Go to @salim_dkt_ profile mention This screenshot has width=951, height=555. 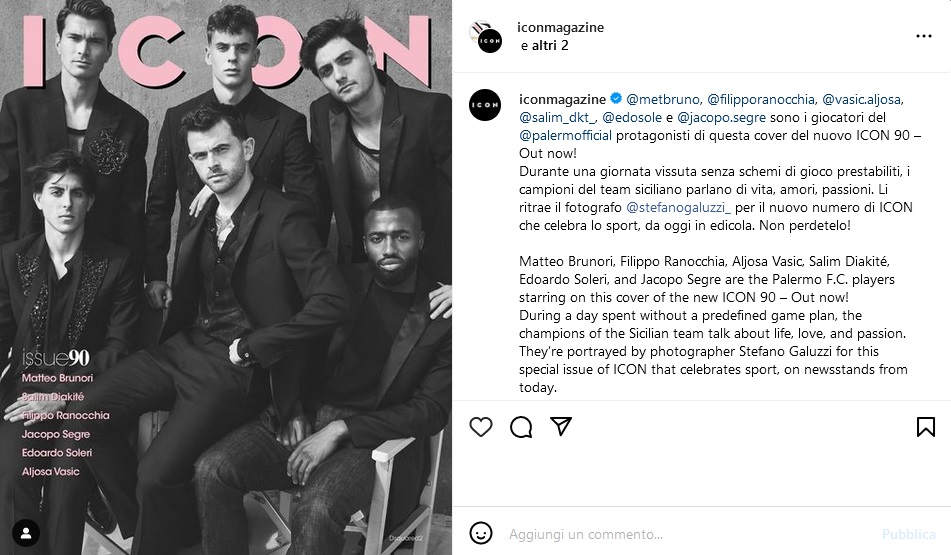(558, 117)
